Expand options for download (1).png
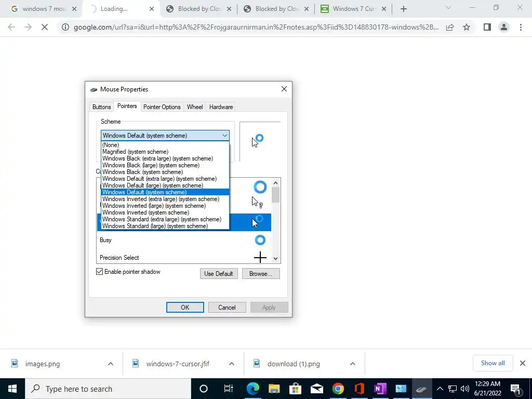Viewport: 532px width, 399px height. click(353, 364)
